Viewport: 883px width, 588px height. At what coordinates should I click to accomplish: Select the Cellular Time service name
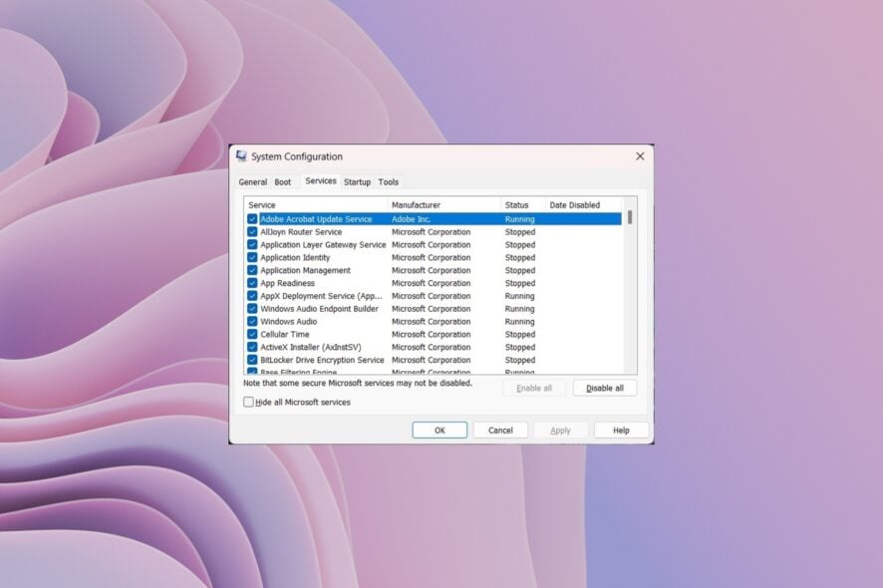pos(284,334)
